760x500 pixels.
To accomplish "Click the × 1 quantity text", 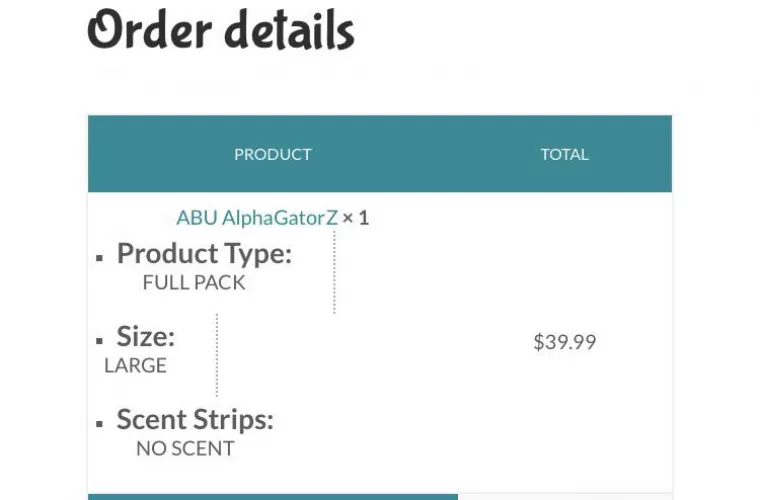I will (x=356, y=217).
